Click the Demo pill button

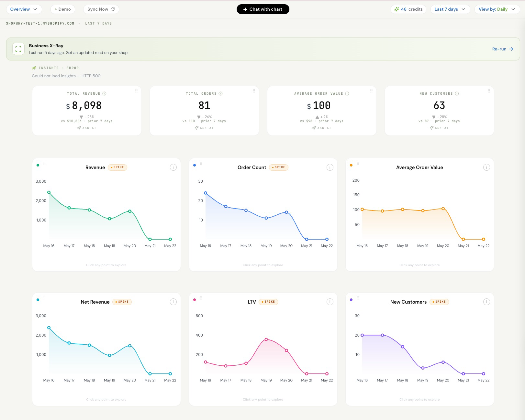[63, 9]
